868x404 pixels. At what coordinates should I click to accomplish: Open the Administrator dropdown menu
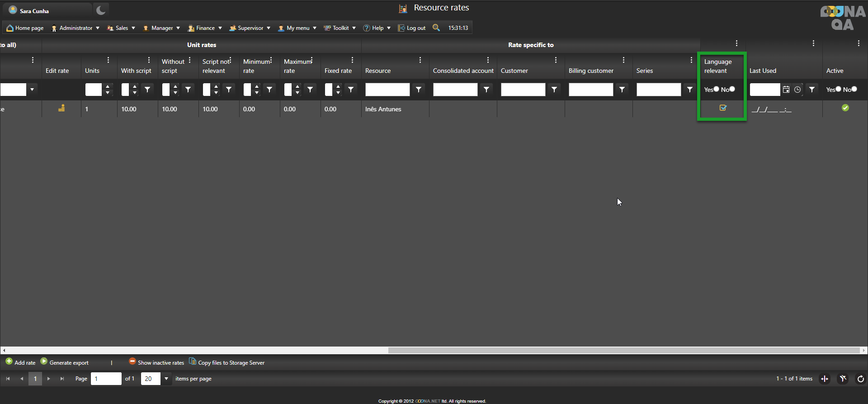[x=75, y=28]
